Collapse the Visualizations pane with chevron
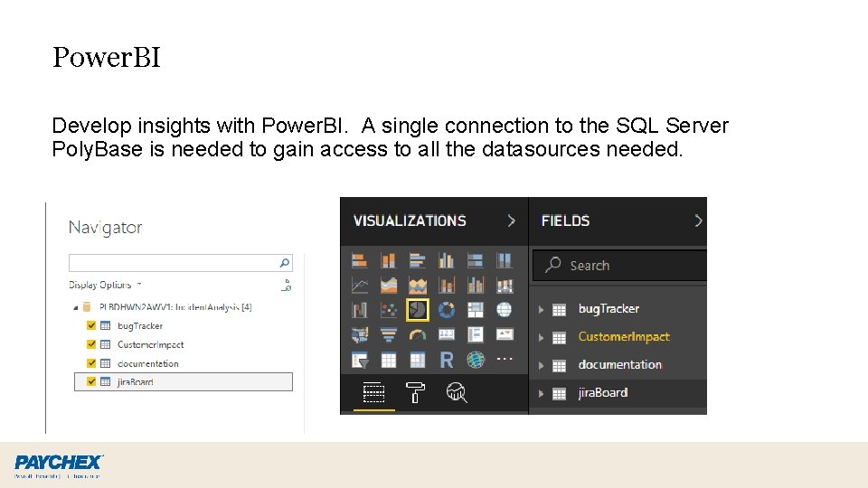868x488 pixels. click(x=512, y=221)
